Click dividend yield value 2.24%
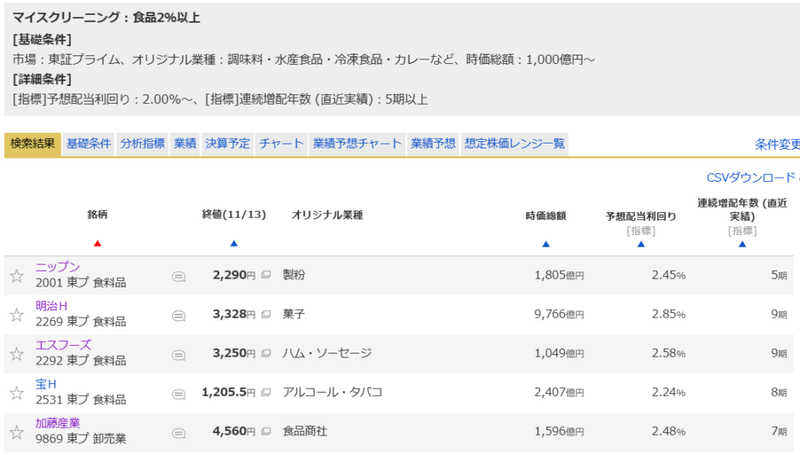The width and height of the screenshot is (800, 455). coord(668,392)
